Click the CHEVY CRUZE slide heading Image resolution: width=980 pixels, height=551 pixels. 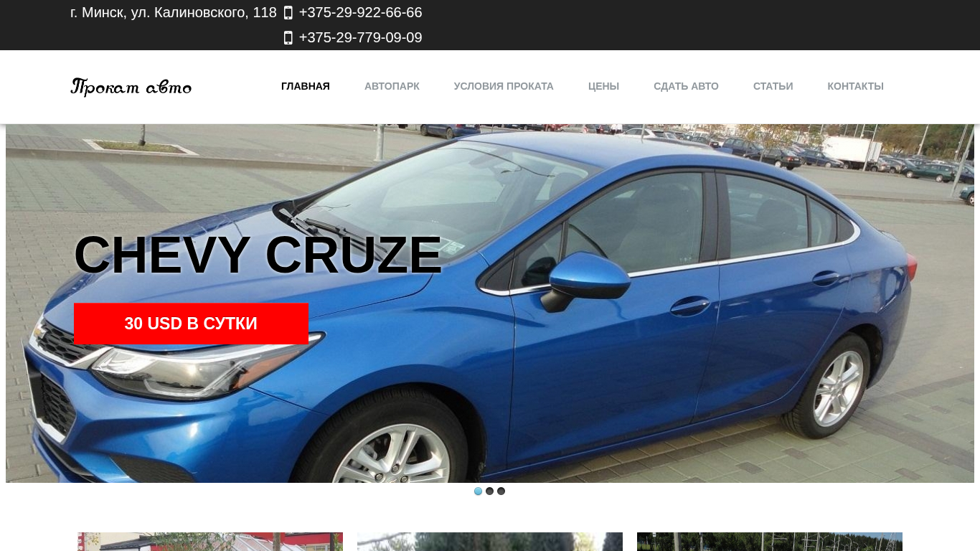pos(258,255)
